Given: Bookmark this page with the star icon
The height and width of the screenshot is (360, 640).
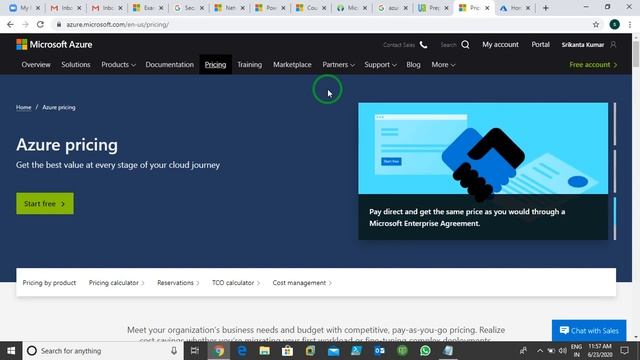Looking at the screenshot, I should (x=596, y=24).
